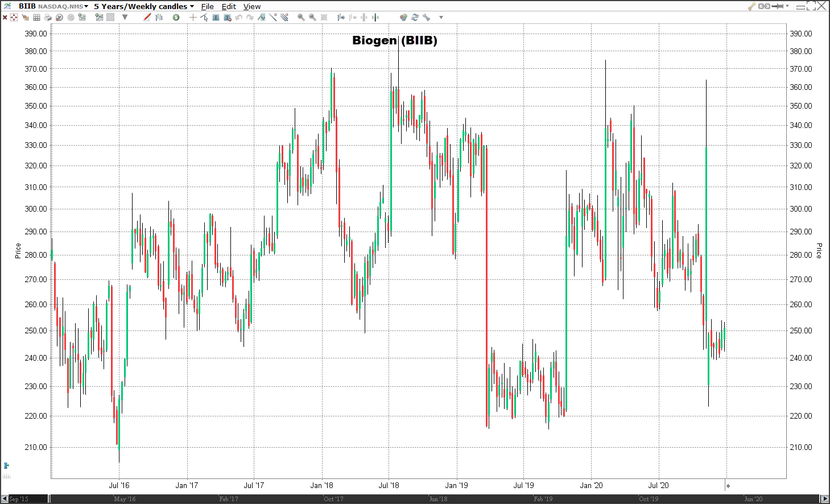Click the 390.00 label on left price axis
830x504 pixels.
(36, 34)
